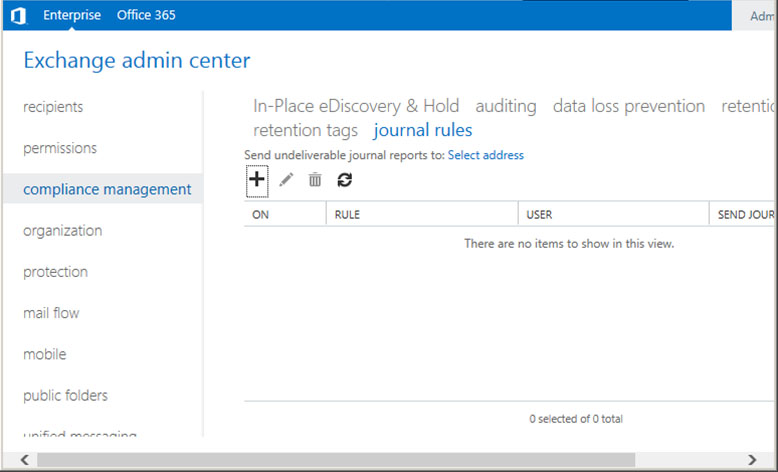Image resolution: width=778 pixels, height=472 pixels.
Task: Click the horizontal scrollbar thumb
Action: click(336, 460)
